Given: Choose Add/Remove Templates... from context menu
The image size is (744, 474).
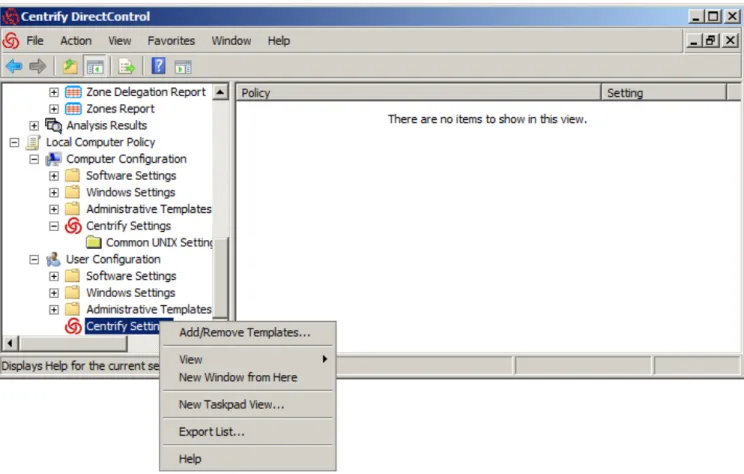Looking at the screenshot, I should click(x=248, y=333).
